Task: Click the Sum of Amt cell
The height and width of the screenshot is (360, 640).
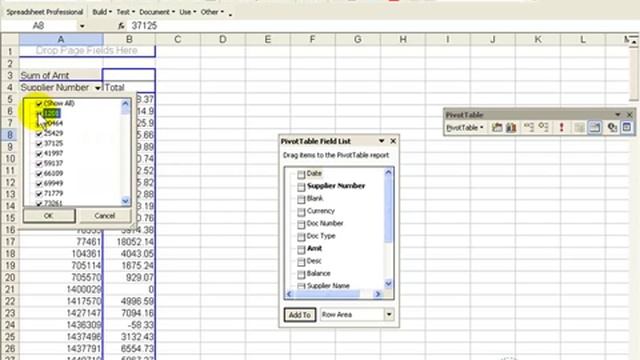Action: [61, 76]
